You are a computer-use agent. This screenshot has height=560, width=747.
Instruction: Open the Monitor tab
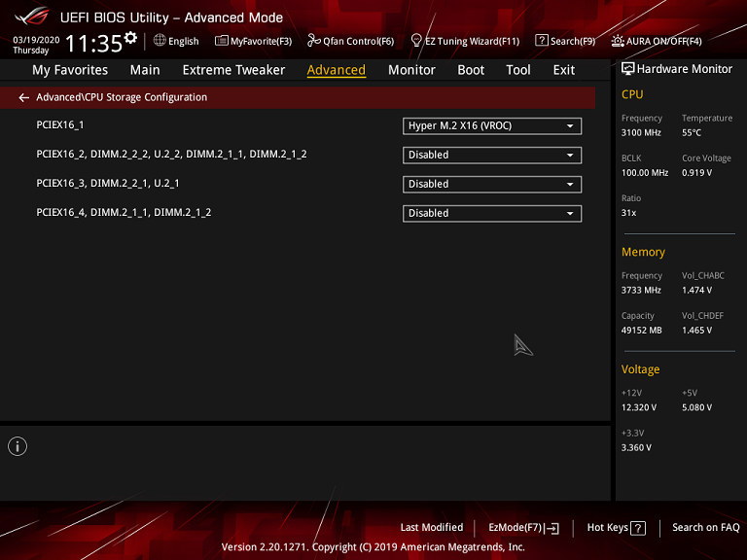(x=411, y=70)
